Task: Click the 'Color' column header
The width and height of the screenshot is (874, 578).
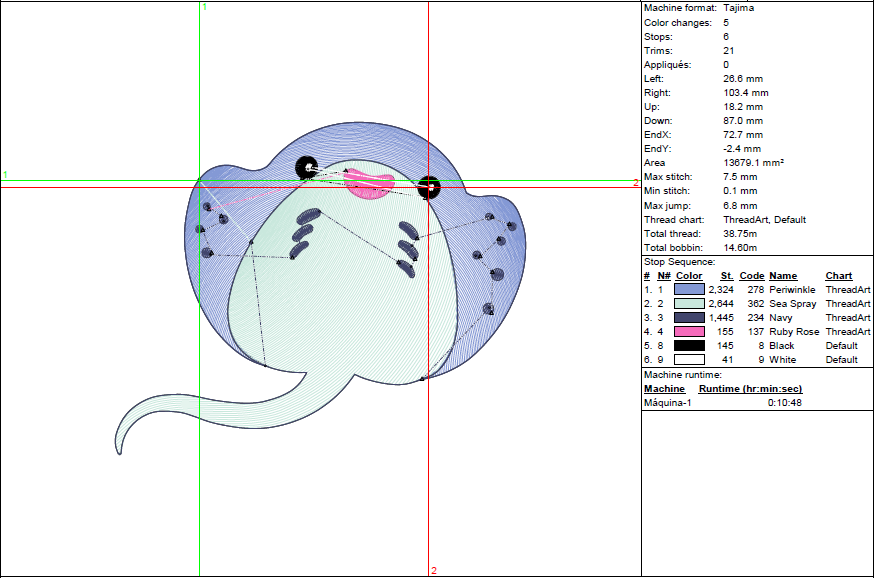Action: coord(689,275)
